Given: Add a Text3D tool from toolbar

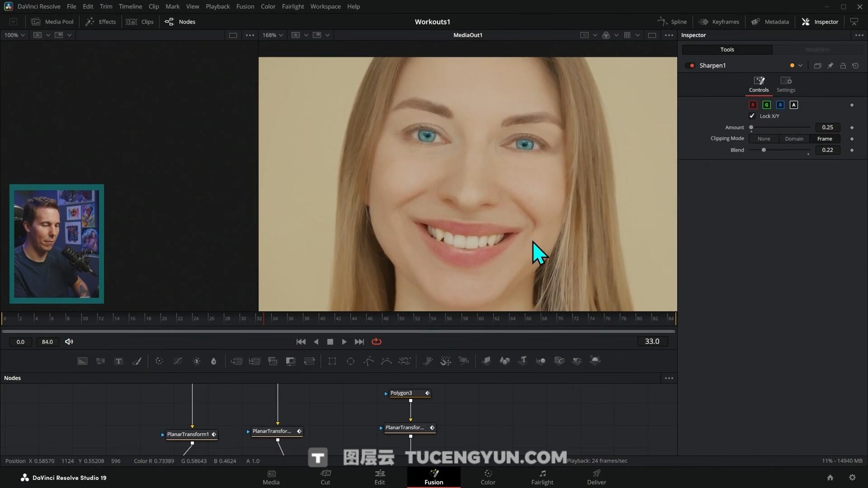Looking at the screenshot, I should [x=523, y=361].
